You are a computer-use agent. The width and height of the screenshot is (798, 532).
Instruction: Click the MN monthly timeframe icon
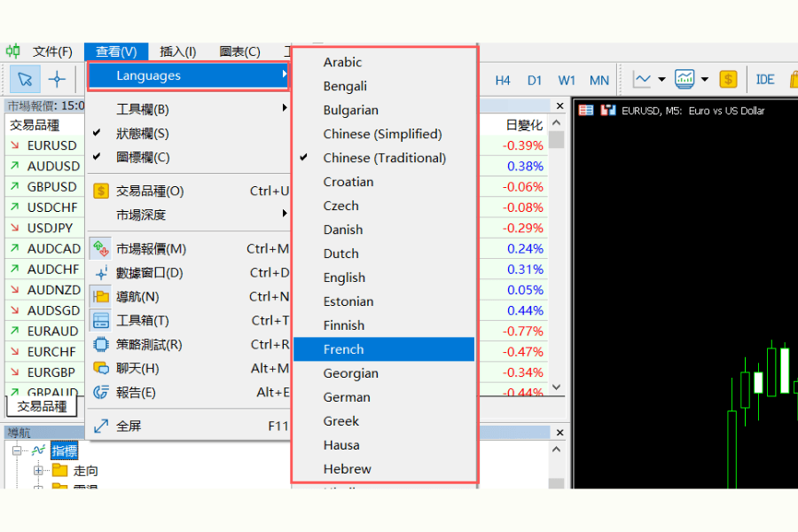[x=598, y=79]
